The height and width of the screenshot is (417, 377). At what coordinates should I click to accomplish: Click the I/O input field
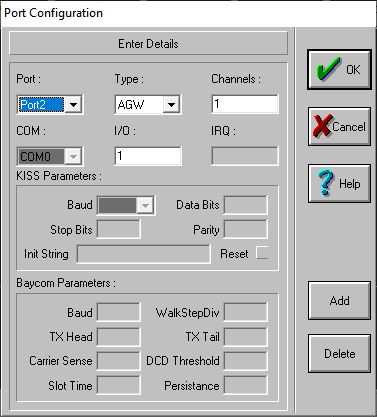[x=148, y=156]
